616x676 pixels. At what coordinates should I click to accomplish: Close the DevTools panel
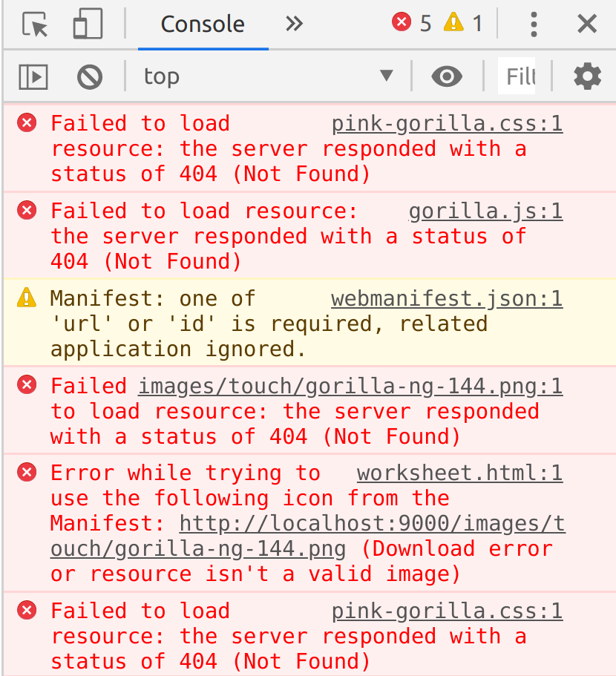click(x=587, y=24)
